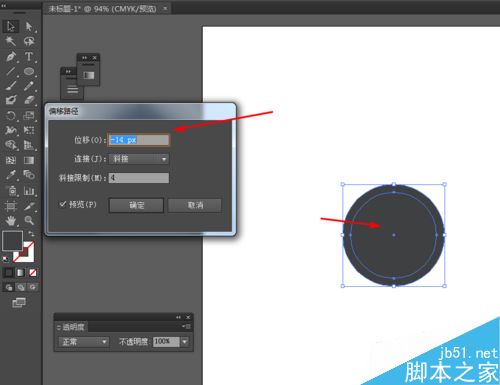500x385 pixels.
Task: Select the 透明度 panel tab
Action: click(x=72, y=327)
